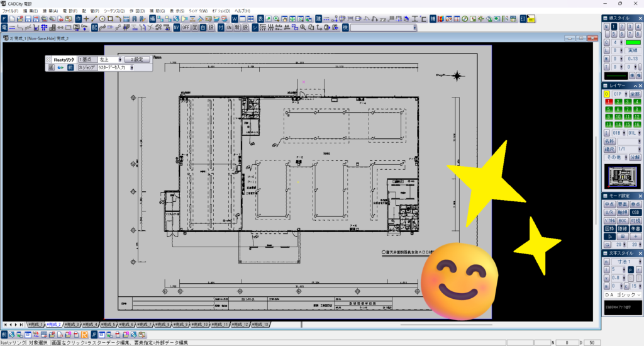Click the シ sequence group icon
Screen dimensions: 644x346
pos(255,28)
